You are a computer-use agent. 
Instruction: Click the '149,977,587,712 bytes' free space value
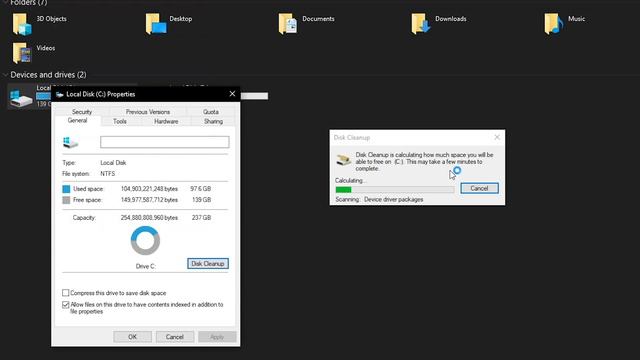click(x=149, y=200)
